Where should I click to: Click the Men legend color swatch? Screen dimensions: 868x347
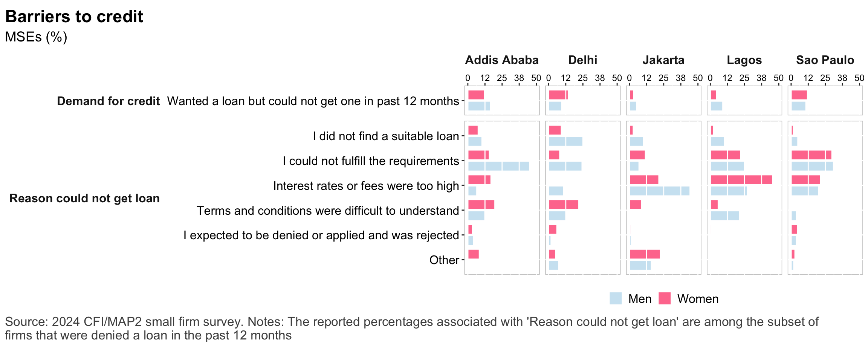[x=615, y=298]
